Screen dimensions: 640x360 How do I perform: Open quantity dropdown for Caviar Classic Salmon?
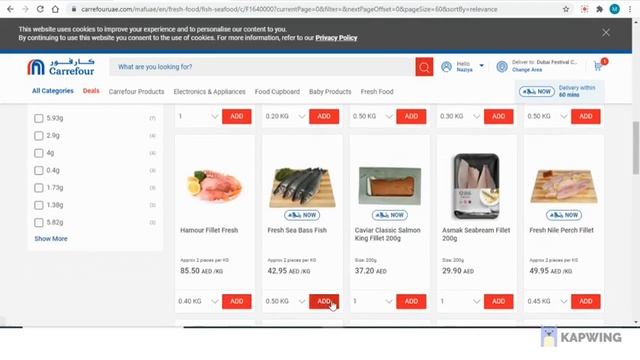click(x=373, y=301)
